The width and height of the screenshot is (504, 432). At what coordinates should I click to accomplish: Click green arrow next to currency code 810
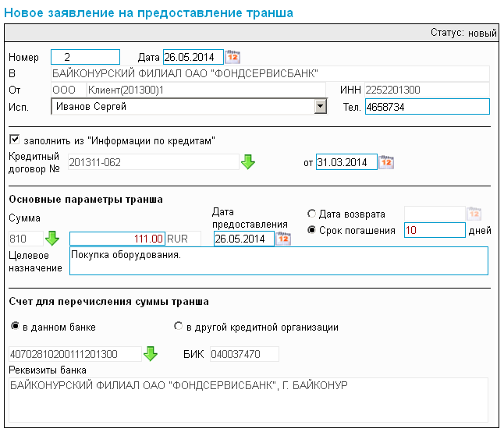(52, 239)
